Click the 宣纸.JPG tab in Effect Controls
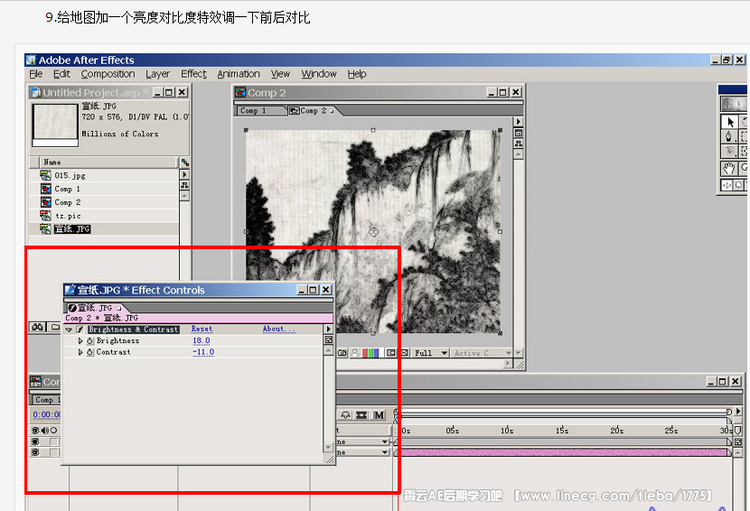The image size is (750, 511). [95, 308]
